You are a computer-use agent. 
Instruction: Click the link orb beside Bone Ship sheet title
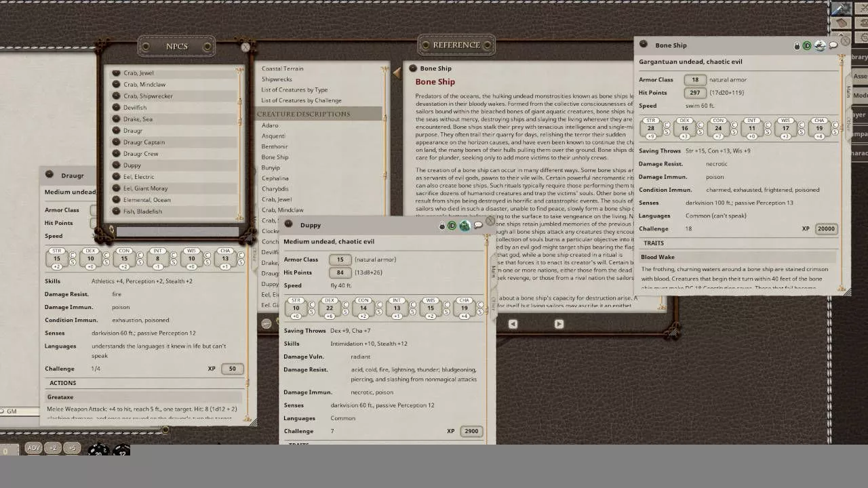pos(644,45)
